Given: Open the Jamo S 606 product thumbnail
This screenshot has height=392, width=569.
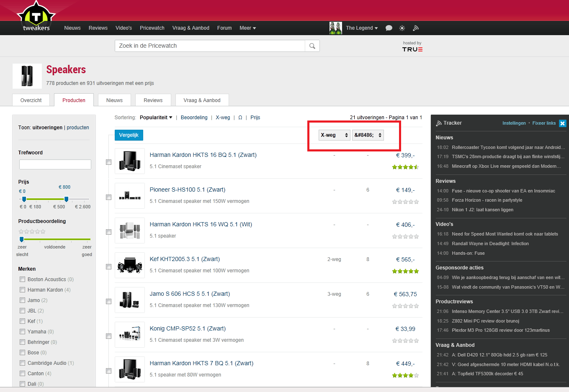Looking at the screenshot, I should [130, 300].
